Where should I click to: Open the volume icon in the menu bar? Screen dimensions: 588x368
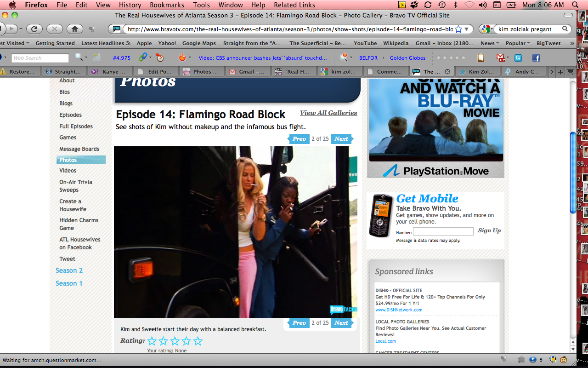click(482, 5)
